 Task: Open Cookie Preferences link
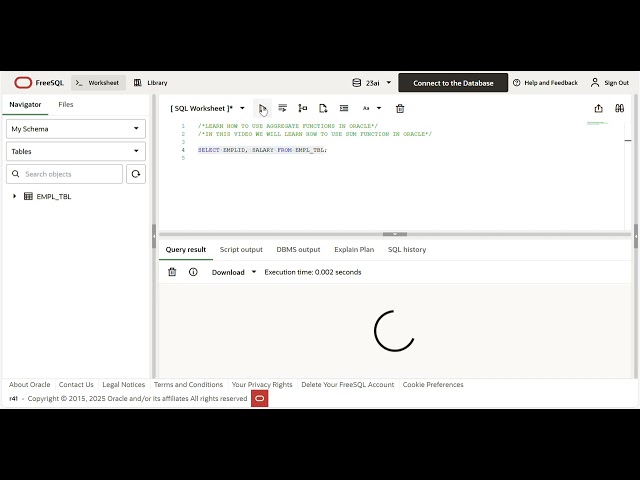pyautogui.click(x=433, y=384)
